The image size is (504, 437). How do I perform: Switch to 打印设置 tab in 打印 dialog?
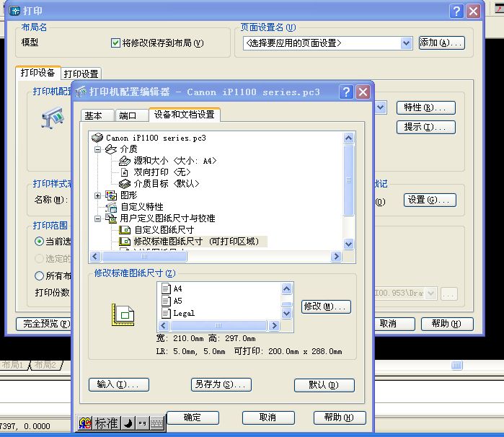[81, 74]
